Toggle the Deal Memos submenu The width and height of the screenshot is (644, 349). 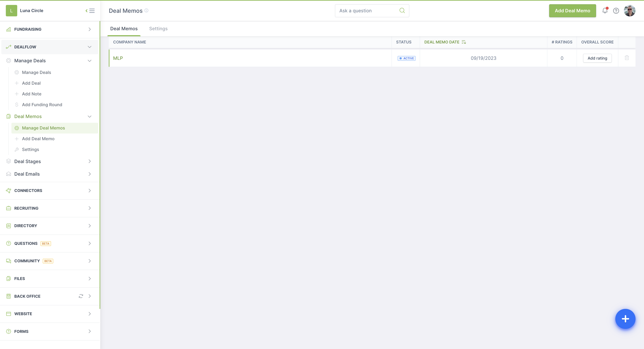tap(90, 116)
